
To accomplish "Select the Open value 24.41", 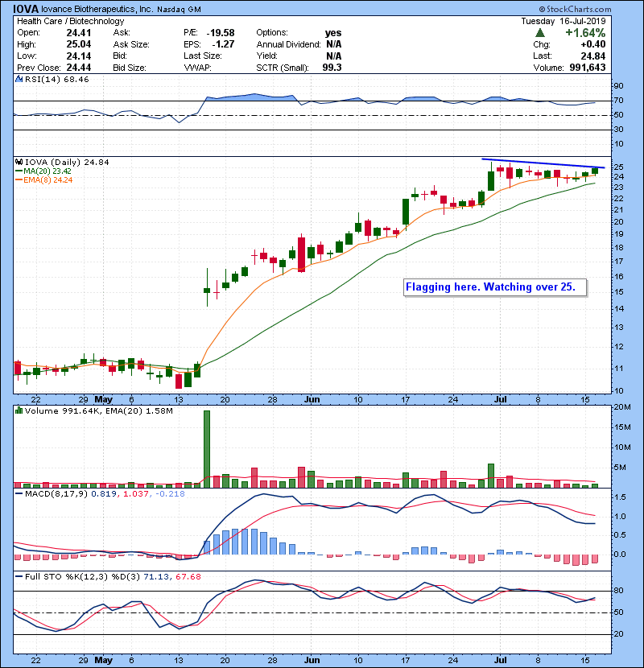I will tap(78, 32).
